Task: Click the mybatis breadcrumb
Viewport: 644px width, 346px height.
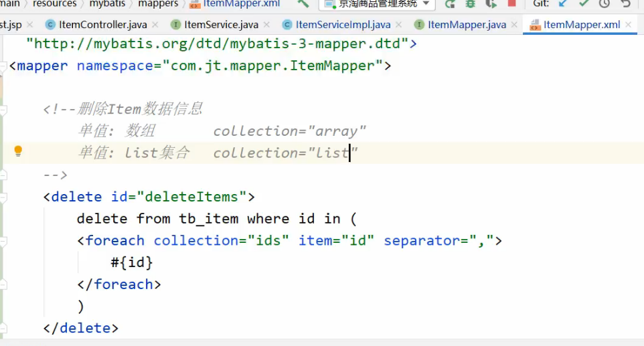Action: [x=107, y=4]
